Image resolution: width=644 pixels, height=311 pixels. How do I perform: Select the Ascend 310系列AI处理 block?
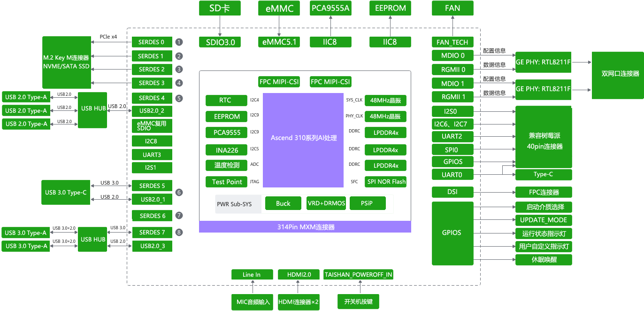click(x=304, y=139)
